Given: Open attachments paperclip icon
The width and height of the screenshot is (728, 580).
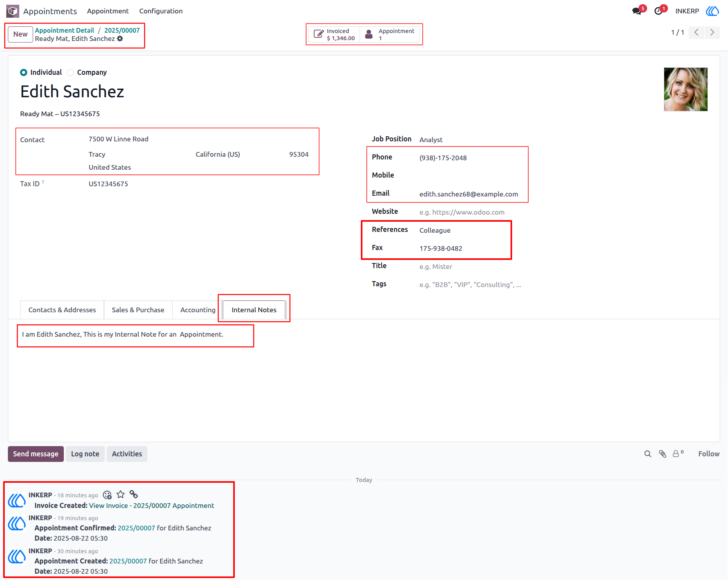Looking at the screenshot, I should pos(663,454).
